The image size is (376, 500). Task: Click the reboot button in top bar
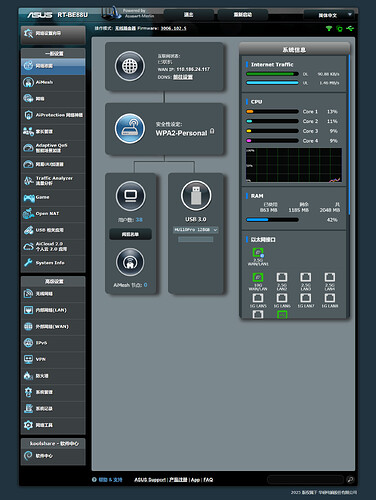243,15
